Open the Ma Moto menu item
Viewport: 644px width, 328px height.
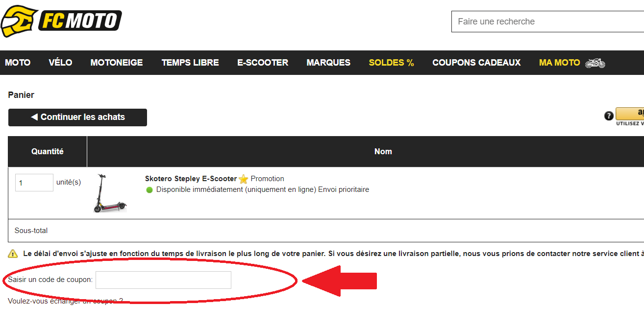[559, 63]
